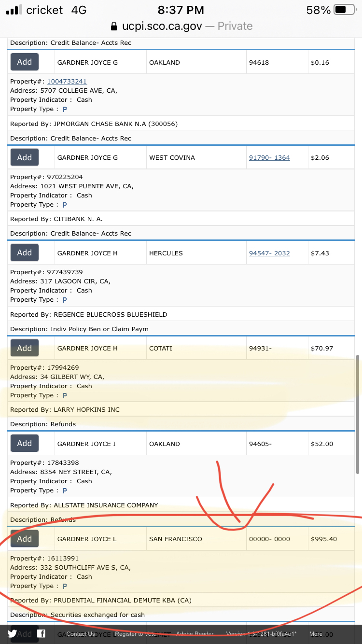The height and width of the screenshot is (644, 362).
Task: Select the $7.43 amount cell
Action: click(331, 253)
